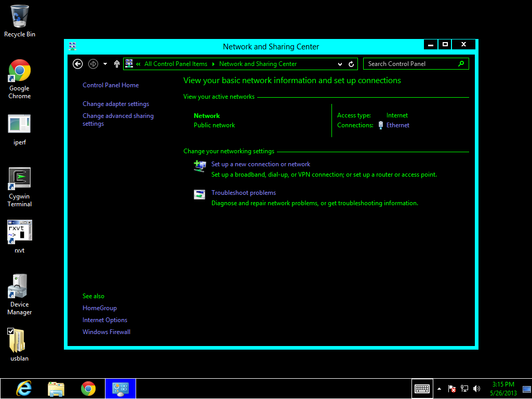The image size is (532, 399).
Task: Click the clock showing 3:15 PM
Action: tap(503, 389)
